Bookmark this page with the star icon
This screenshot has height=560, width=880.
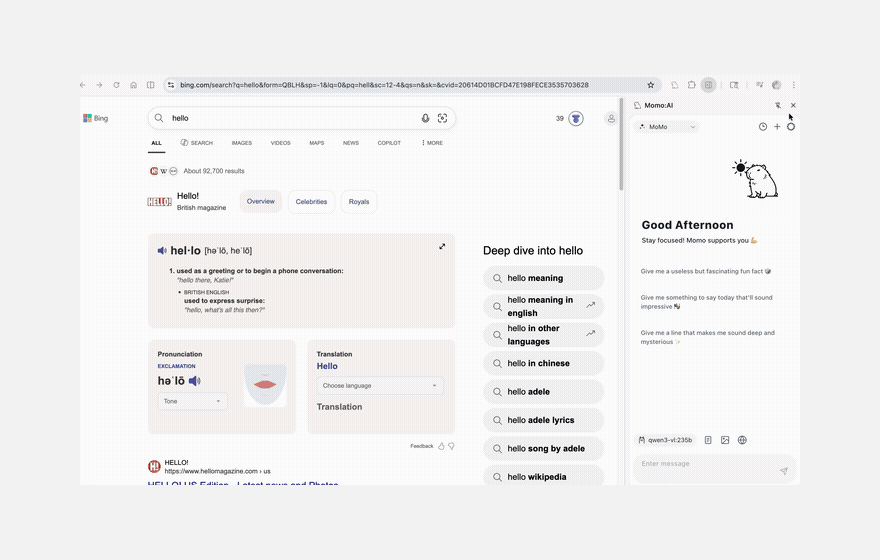point(650,85)
